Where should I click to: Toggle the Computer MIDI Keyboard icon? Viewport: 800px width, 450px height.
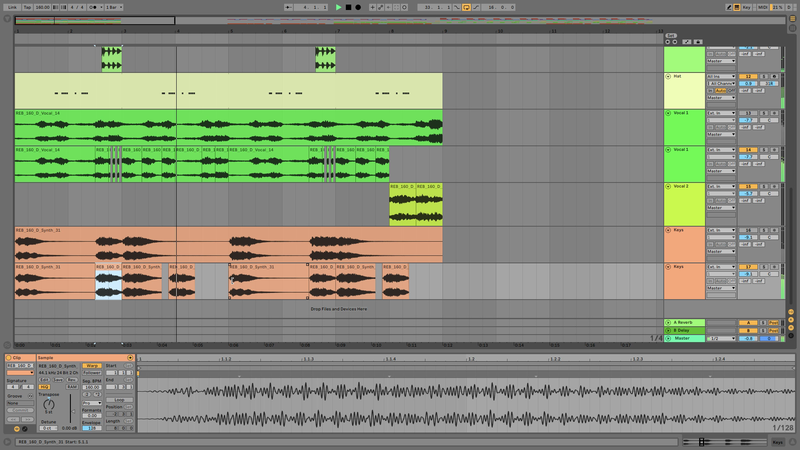point(737,7)
